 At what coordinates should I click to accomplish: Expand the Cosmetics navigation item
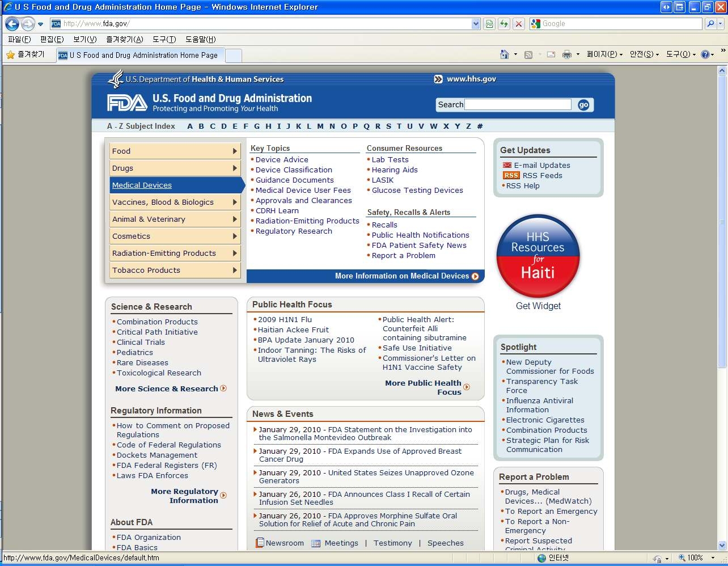pyautogui.click(x=175, y=236)
